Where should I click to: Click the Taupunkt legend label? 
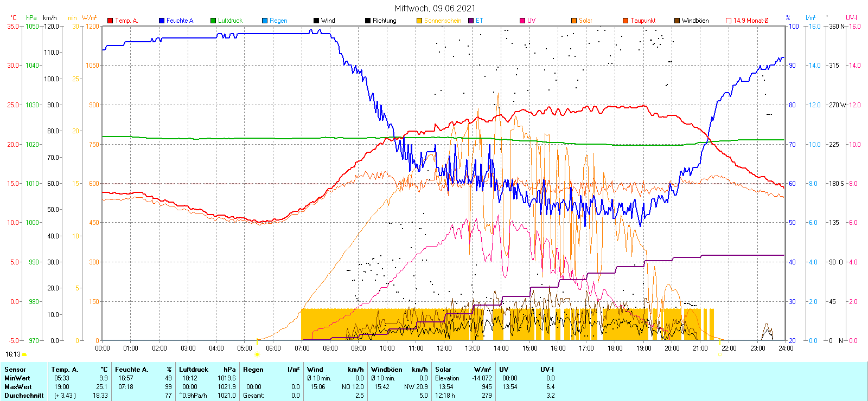[643, 21]
